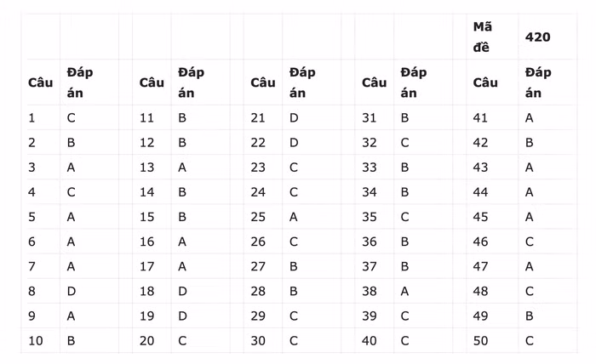Image resolution: width=596 pixels, height=364 pixels.
Task: Click the answer for question 49
Action: point(530,316)
